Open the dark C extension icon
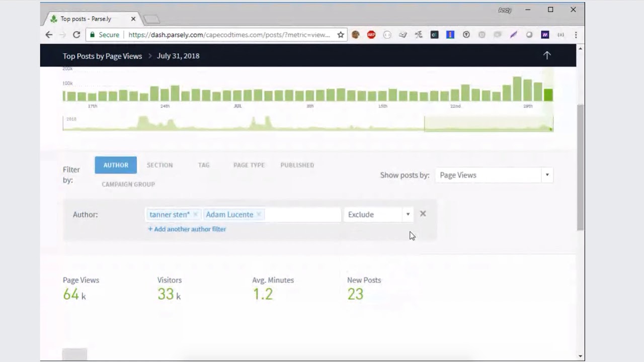This screenshot has width=644, height=362. point(434,35)
